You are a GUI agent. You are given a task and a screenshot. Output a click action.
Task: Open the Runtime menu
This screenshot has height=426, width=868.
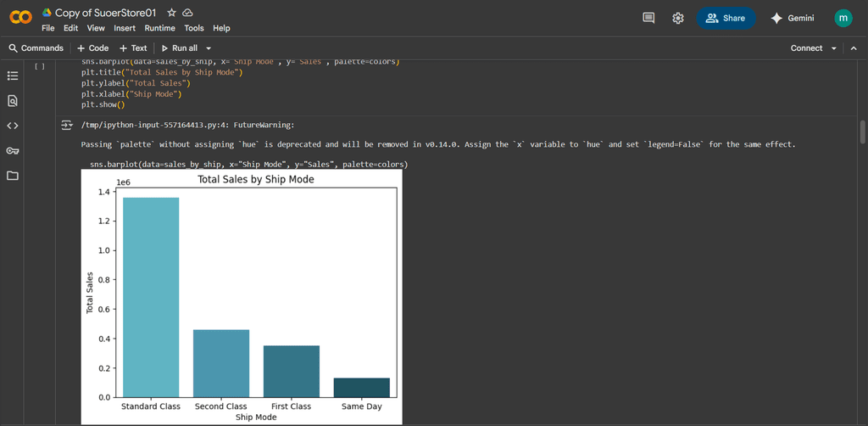[x=159, y=28]
